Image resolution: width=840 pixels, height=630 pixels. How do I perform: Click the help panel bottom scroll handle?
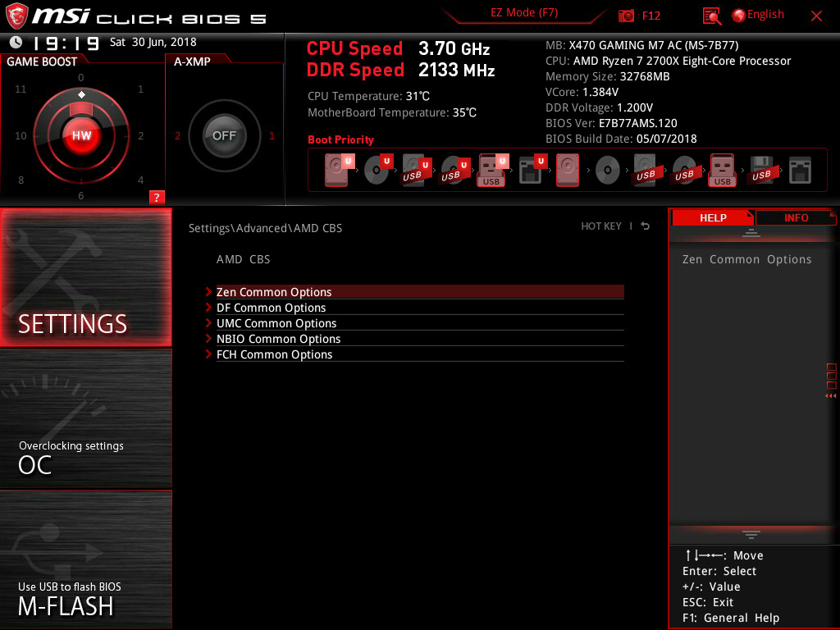pos(751,534)
